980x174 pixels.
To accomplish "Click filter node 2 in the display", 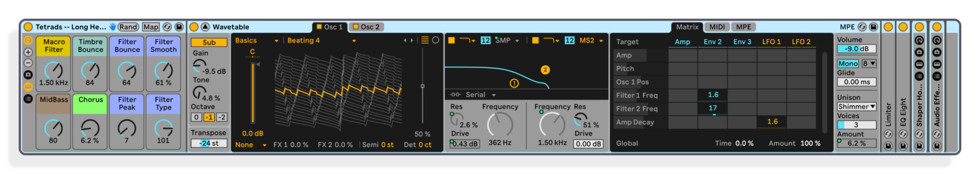I will coord(545,70).
